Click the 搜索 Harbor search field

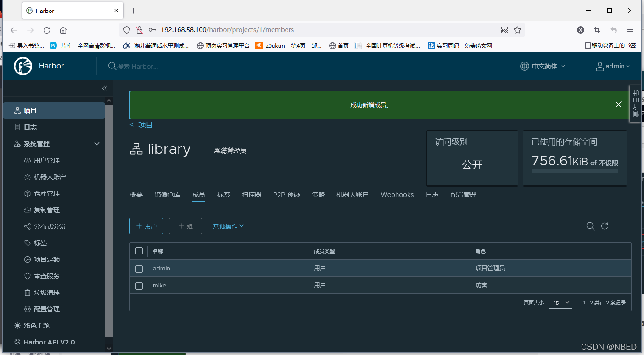point(138,67)
